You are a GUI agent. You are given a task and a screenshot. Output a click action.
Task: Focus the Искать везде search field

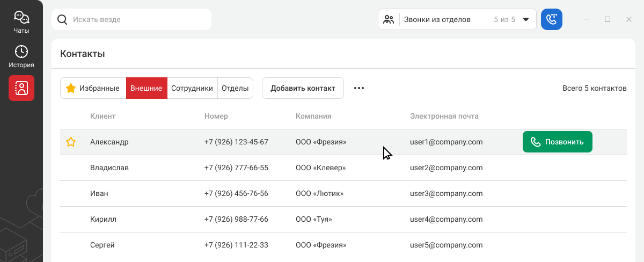140,19
